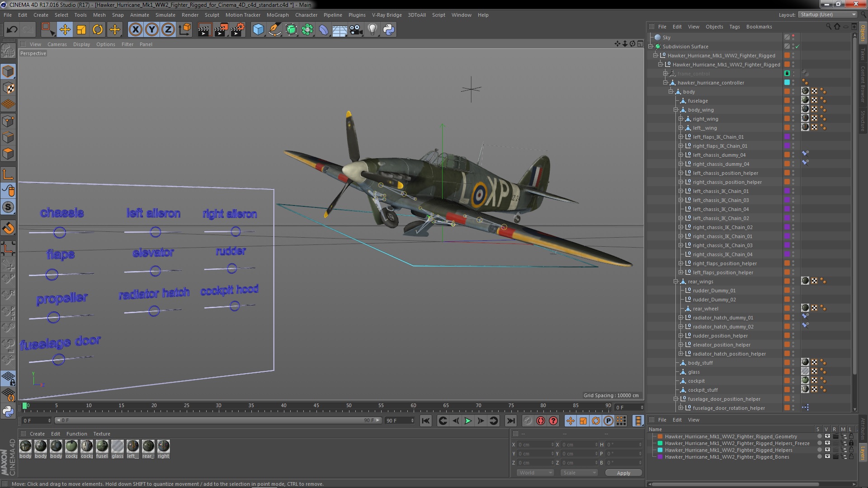Open the Objects manager Tags menu
The height and width of the screenshot is (488, 868).
coord(735,27)
